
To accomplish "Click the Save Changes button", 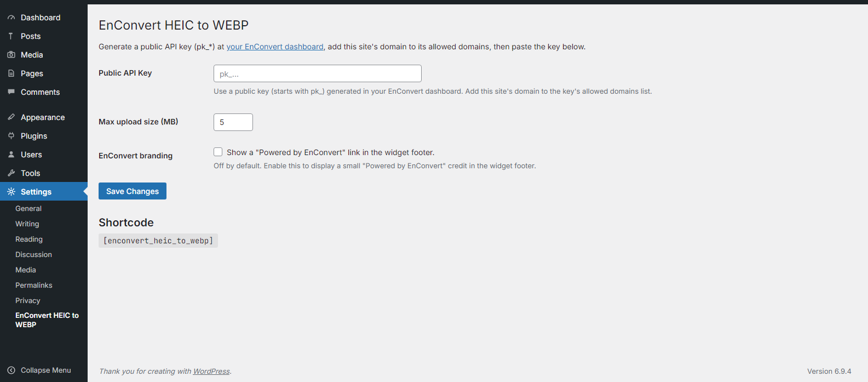I will coord(133,191).
